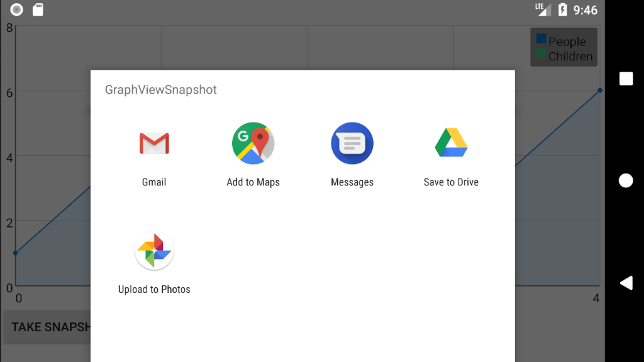Click the x-axis label 4
The image size is (644, 362).
pos(596,299)
